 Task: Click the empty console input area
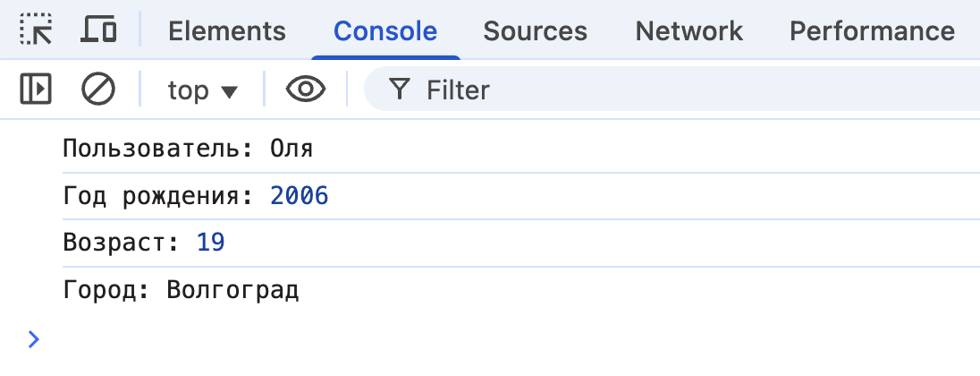tap(501, 338)
